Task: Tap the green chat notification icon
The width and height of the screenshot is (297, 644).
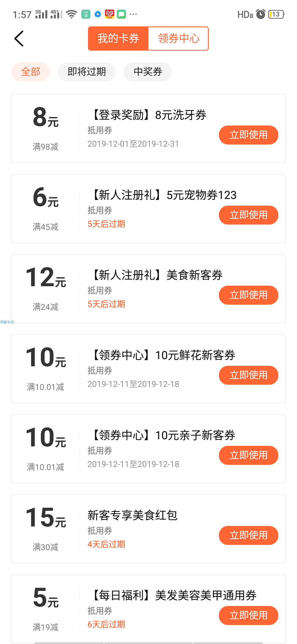Action: pos(121,14)
